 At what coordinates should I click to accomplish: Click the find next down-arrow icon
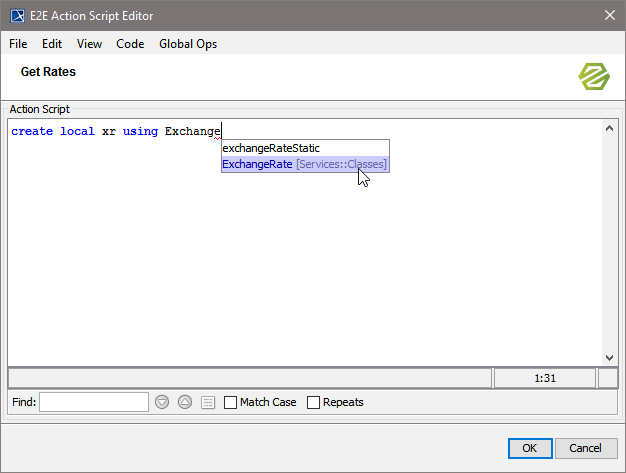[162, 402]
